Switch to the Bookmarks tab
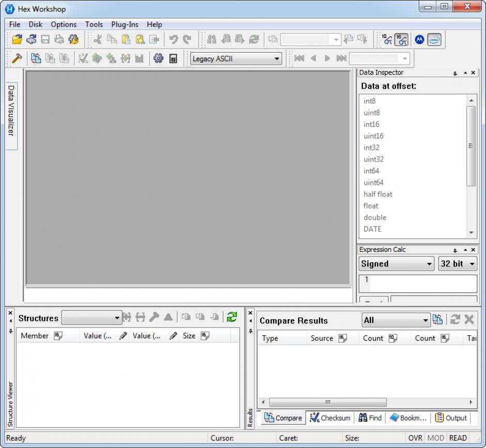 [x=408, y=418]
